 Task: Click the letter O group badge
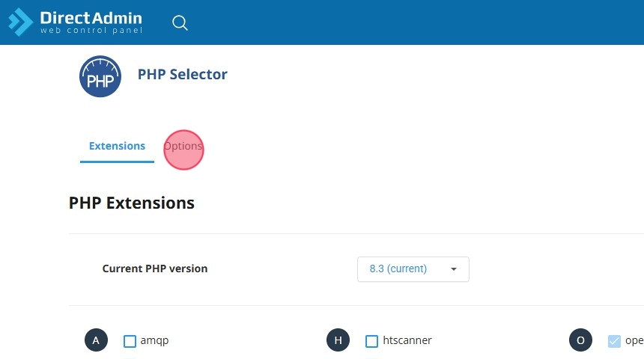(x=580, y=340)
